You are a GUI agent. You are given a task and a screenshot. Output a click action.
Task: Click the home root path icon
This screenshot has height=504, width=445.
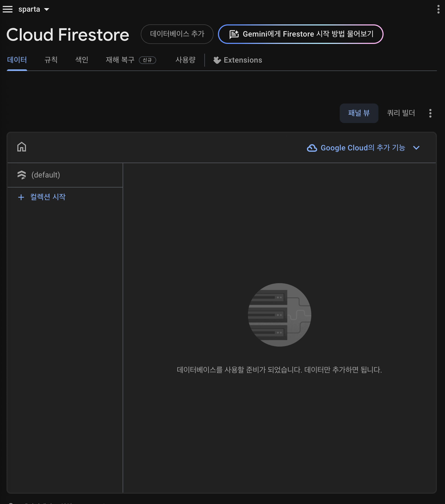point(22,147)
